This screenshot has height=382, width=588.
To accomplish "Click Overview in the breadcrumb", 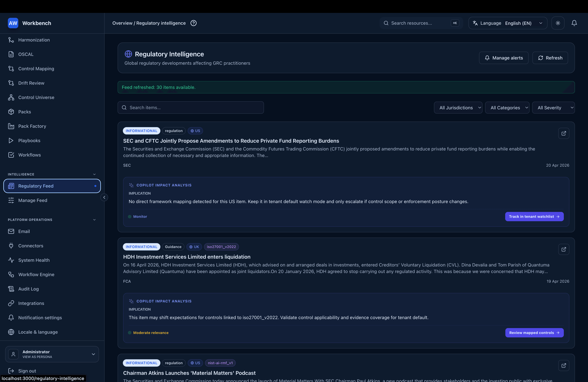I will click(x=122, y=23).
